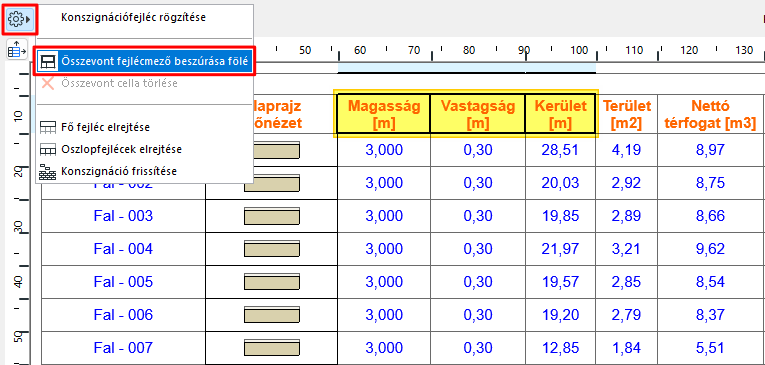Click the hide main header table icon
765x365 pixels.
click(48, 128)
